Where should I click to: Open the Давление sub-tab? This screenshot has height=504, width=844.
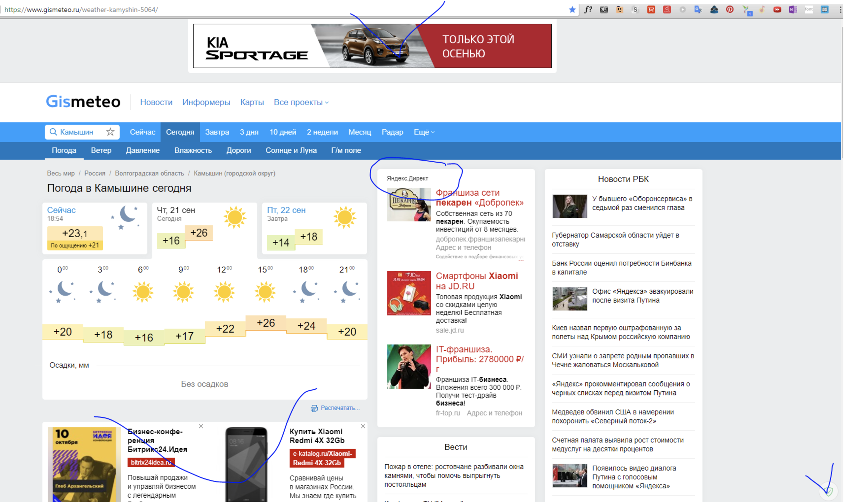pyautogui.click(x=142, y=150)
